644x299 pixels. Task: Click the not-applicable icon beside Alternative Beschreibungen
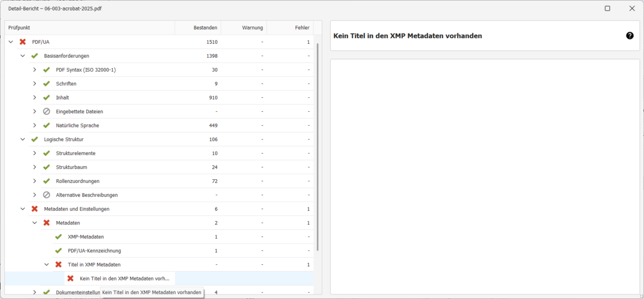[x=46, y=195]
